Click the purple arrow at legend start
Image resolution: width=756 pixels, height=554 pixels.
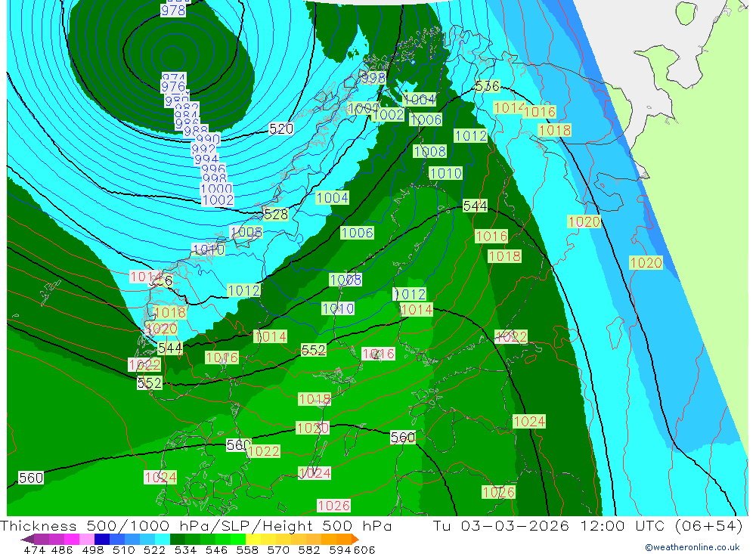point(27,539)
